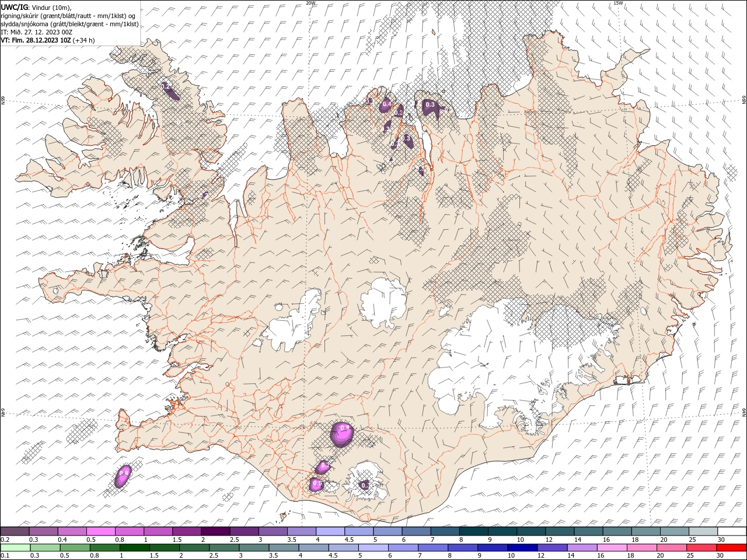Click the '15W' longitude label
Image resolution: width=747 pixels, height=560 pixels.
(618, 3)
